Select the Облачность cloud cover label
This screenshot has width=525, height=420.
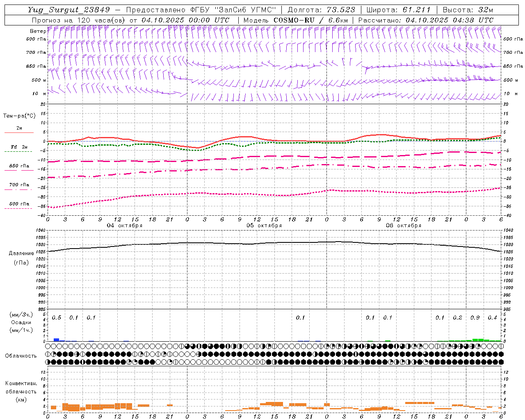coord(21,356)
